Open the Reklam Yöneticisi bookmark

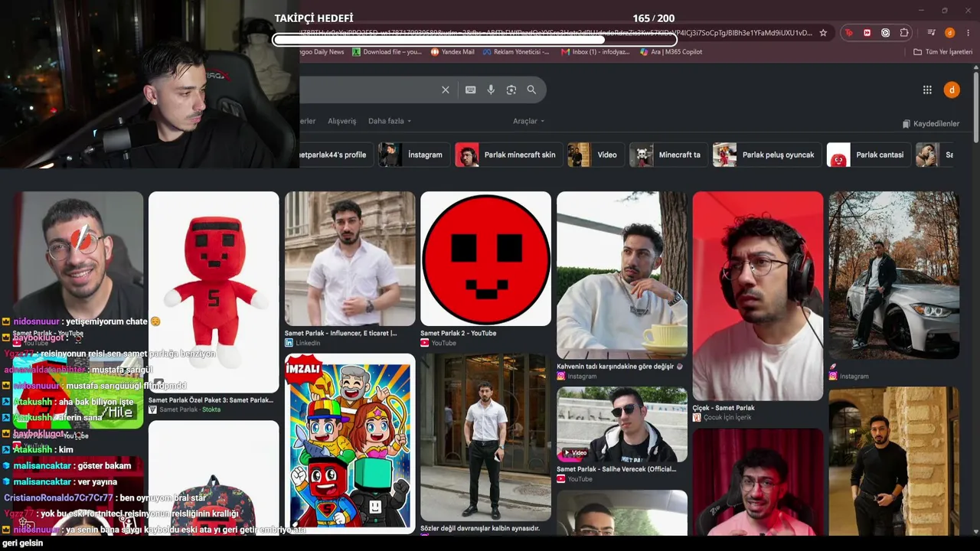tap(516, 52)
